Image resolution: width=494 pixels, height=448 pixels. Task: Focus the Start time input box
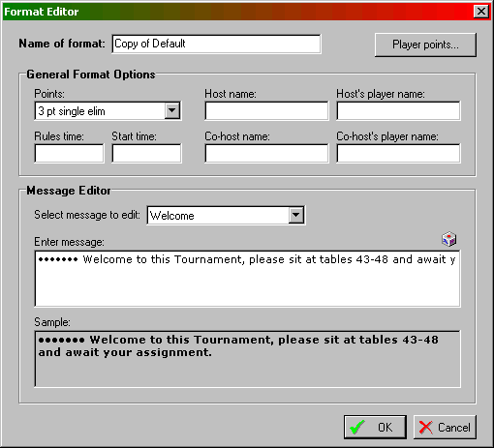point(146,153)
